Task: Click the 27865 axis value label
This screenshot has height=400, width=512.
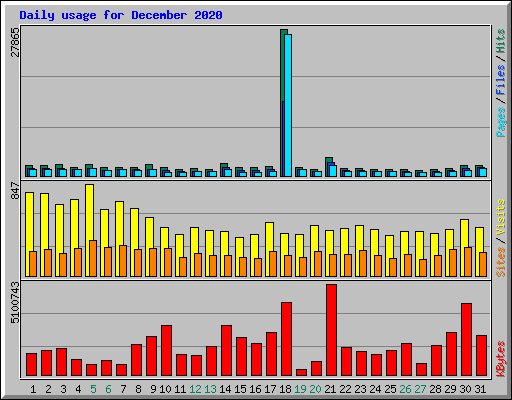Action: point(15,43)
